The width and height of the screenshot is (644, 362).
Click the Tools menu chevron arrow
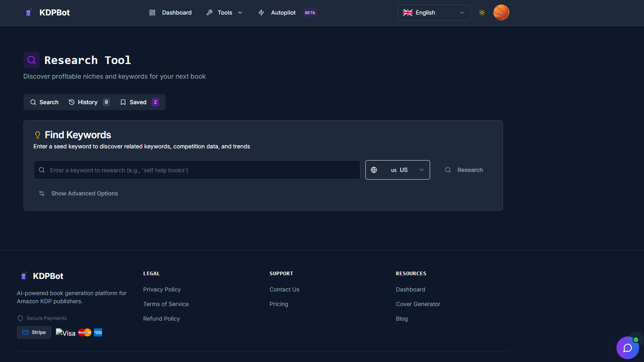(240, 13)
